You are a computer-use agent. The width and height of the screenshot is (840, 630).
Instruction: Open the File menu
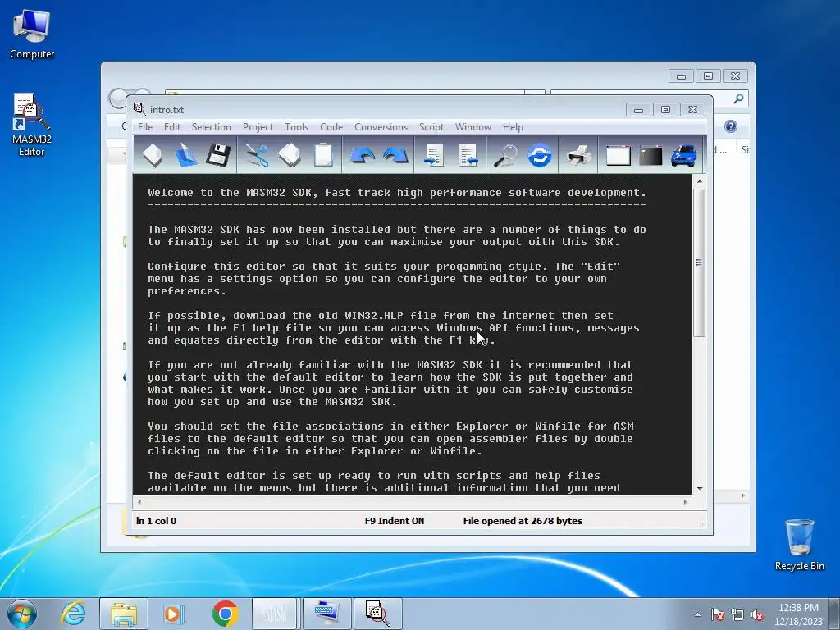[x=145, y=127]
